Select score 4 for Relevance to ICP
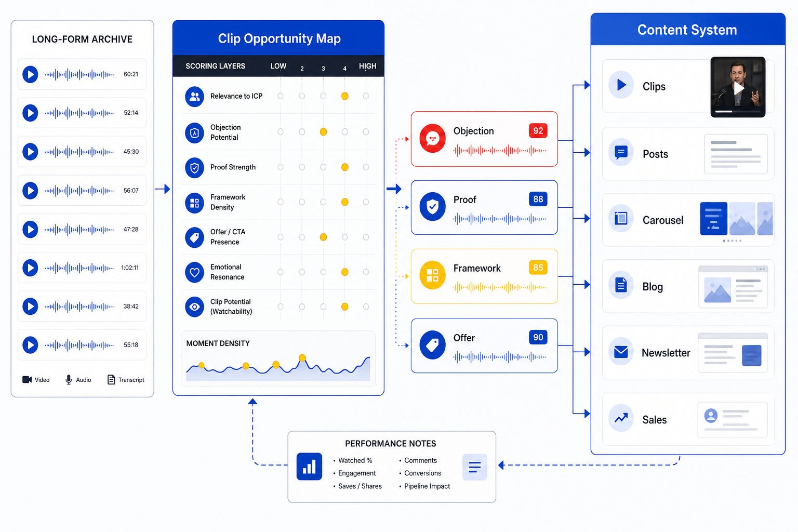 click(x=344, y=96)
